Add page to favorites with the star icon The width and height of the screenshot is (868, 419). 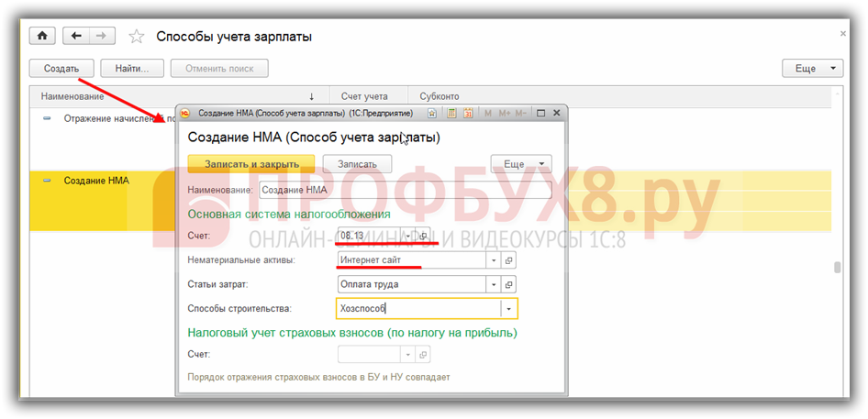136,37
